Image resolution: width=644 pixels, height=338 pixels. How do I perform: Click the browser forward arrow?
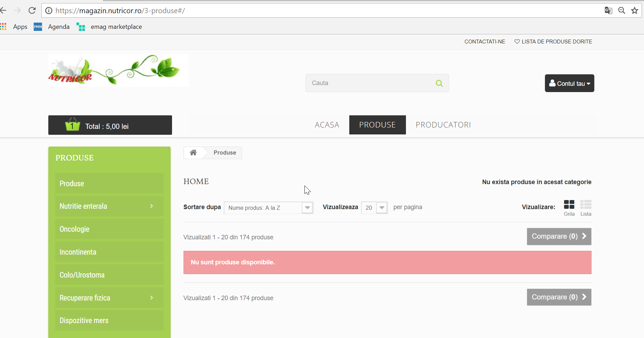tap(17, 10)
